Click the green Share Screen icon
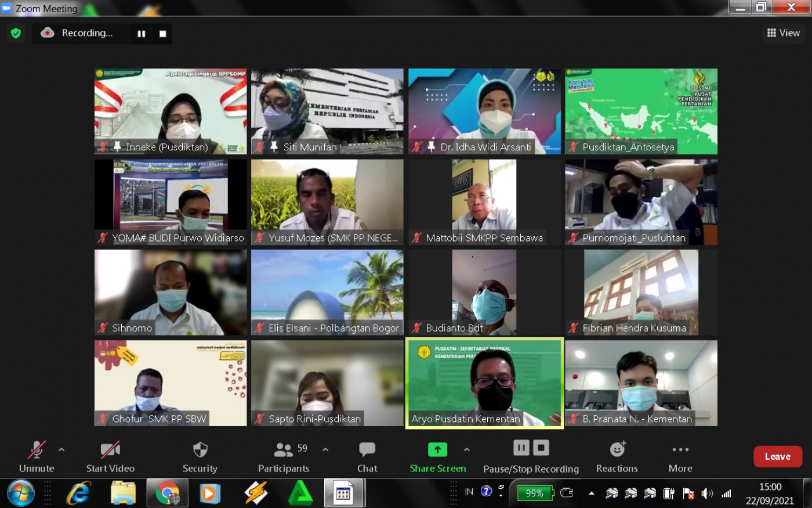 tap(437, 449)
